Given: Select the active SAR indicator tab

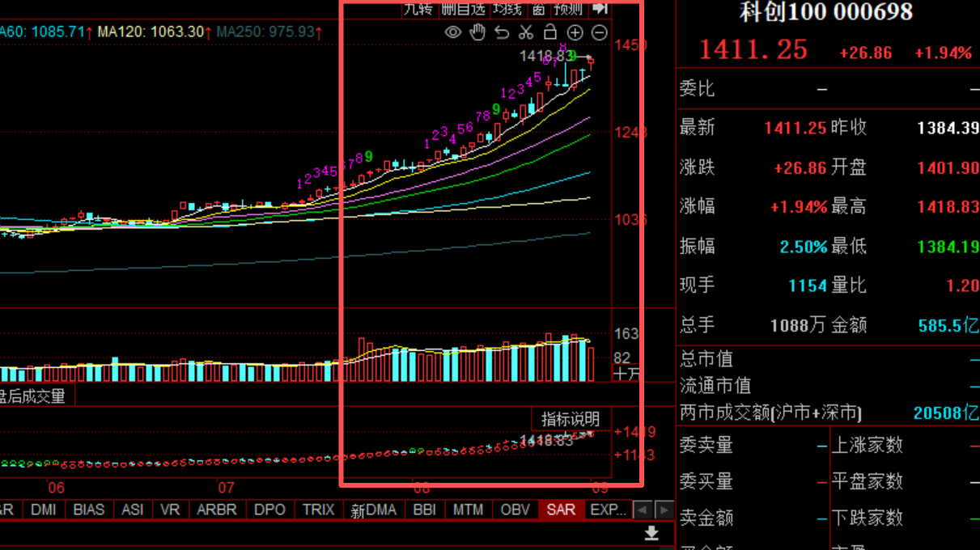Looking at the screenshot, I should (x=561, y=510).
